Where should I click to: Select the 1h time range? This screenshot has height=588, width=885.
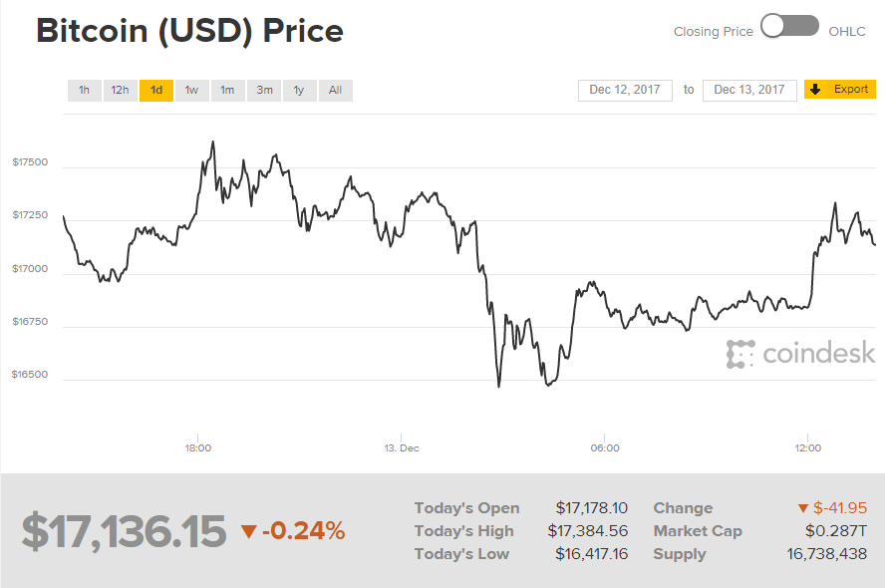click(x=85, y=91)
